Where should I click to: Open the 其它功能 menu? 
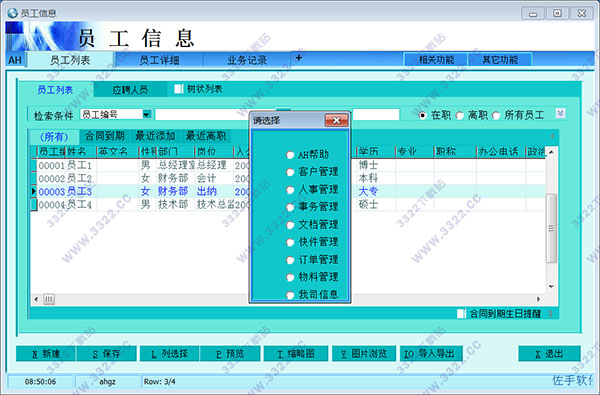(500, 60)
